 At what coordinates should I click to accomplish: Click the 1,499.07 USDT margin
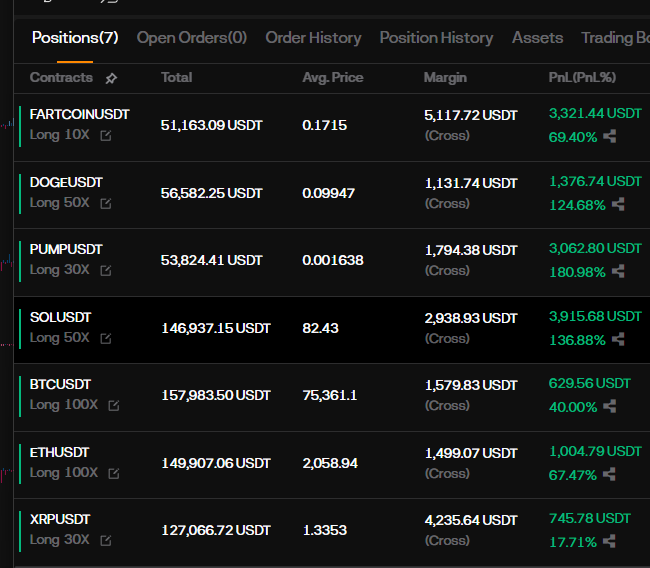(x=471, y=453)
